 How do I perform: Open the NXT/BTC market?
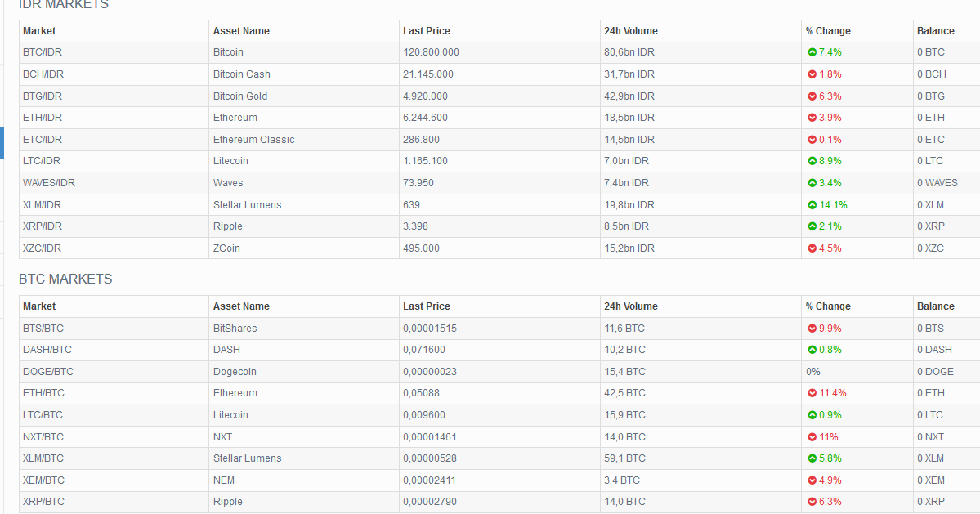click(43, 437)
